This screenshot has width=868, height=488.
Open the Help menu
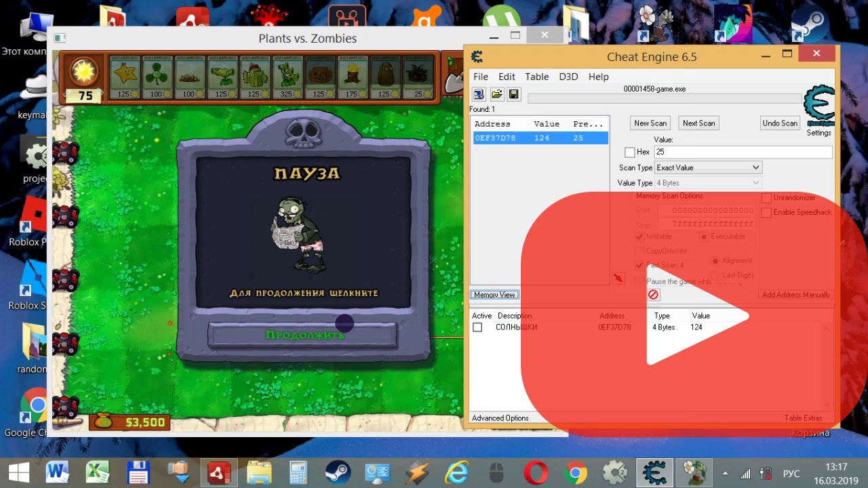[x=598, y=77]
